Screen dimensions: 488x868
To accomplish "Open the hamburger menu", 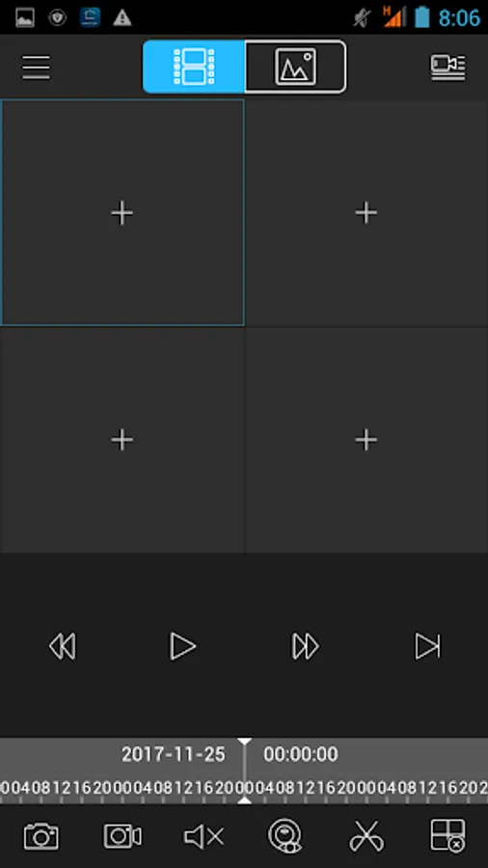I will point(36,67).
